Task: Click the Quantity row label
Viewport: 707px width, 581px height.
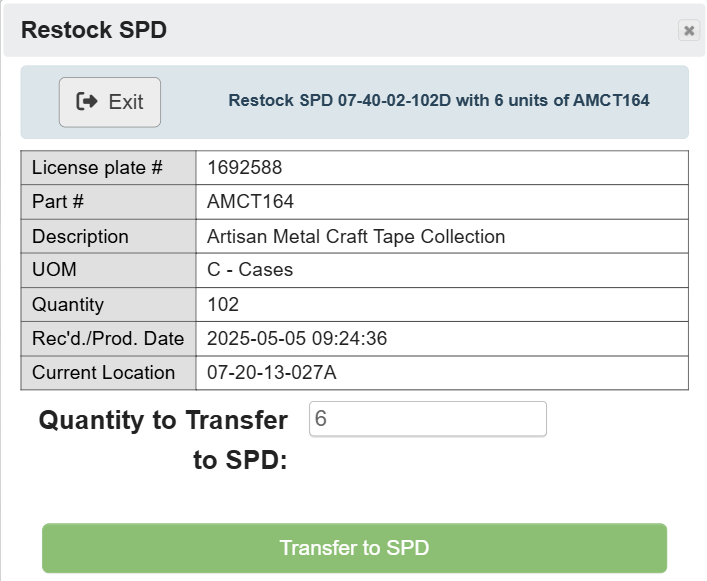Action: pyautogui.click(x=68, y=304)
